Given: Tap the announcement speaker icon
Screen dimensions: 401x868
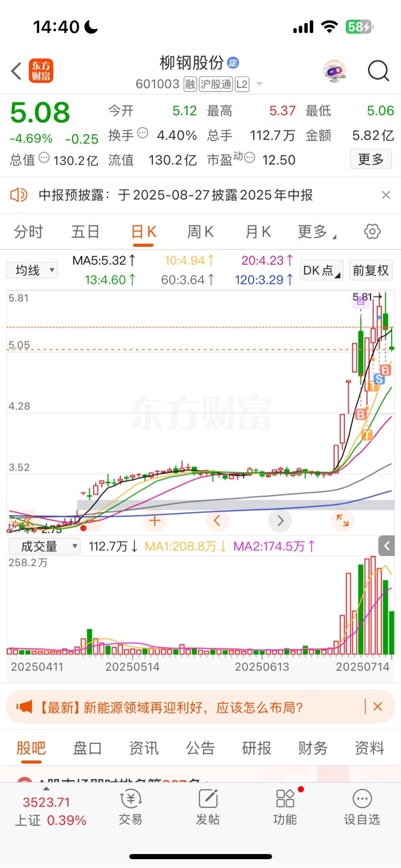Looking at the screenshot, I should click(x=19, y=195).
